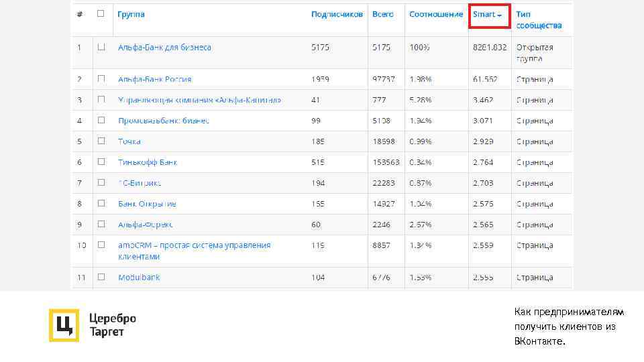The width and height of the screenshot is (644, 362).
Task: Click the ratio value 5.28%
Action: click(x=421, y=100)
